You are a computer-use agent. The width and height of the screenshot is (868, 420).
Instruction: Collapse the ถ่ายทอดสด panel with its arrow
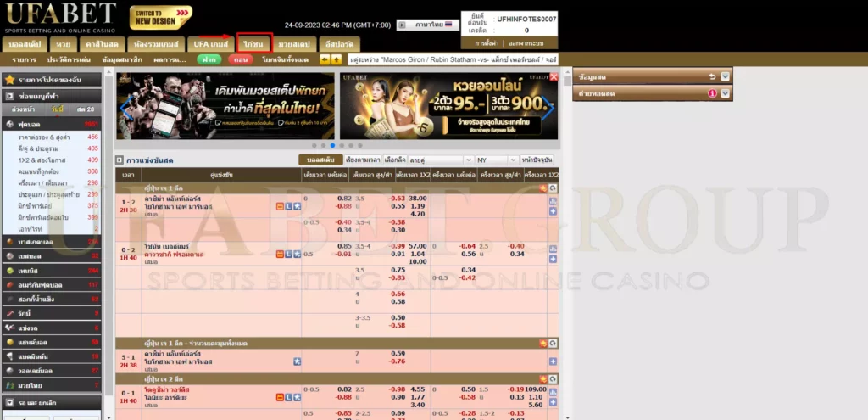725,93
